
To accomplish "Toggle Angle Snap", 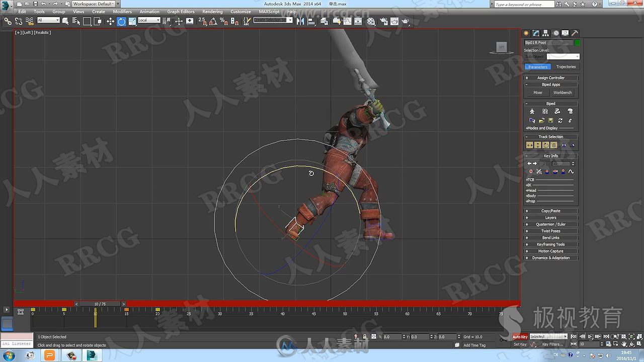I will (x=213, y=21).
